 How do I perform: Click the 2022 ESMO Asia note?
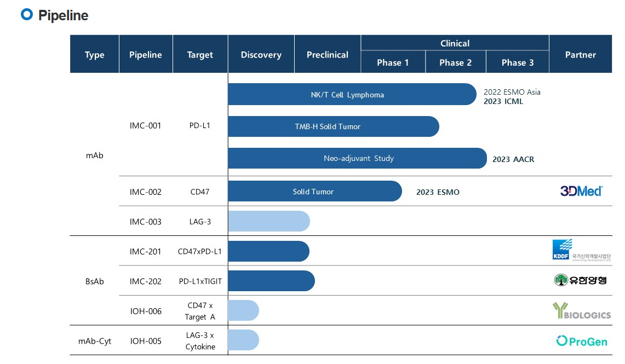click(x=512, y=91)
